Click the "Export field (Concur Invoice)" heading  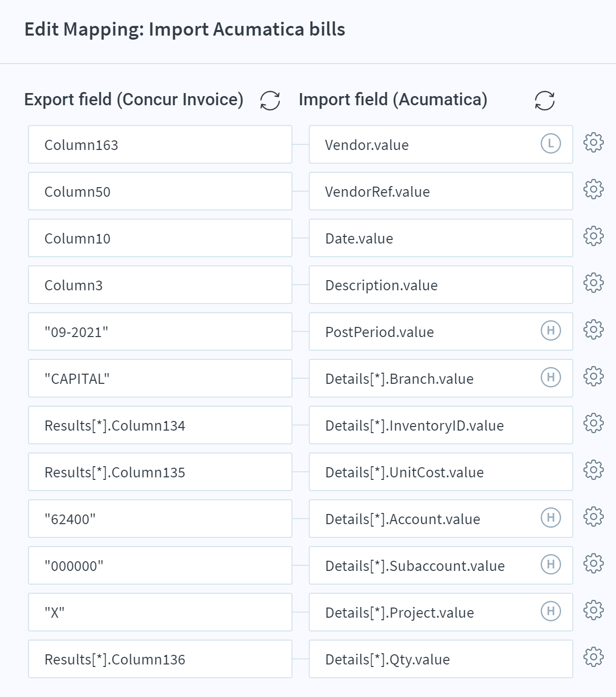point(134,100)
